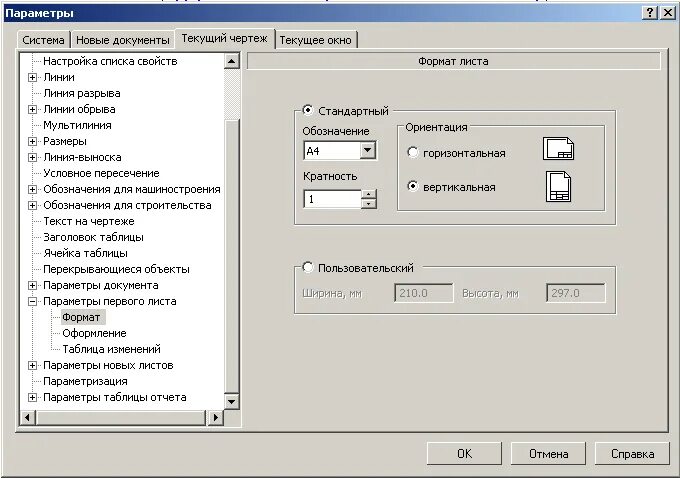Select Параметризация in the tree

tap(85, 381)
